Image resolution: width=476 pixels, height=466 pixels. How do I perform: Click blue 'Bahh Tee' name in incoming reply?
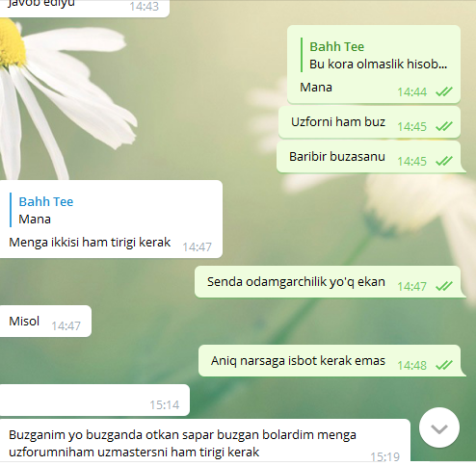pos(46,202)
